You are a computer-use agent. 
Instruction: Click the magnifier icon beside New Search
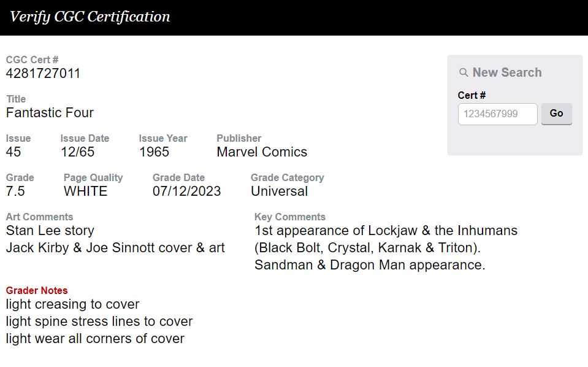pyautogui.click(x=464, y=72)
